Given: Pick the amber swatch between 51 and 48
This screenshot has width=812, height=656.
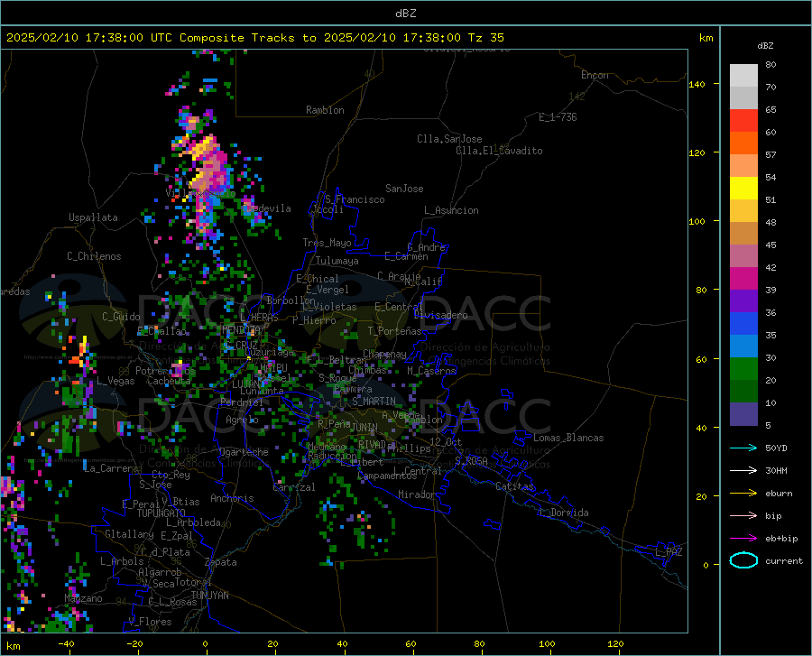Looking at the screenshot, I should [x=743, y=211].
